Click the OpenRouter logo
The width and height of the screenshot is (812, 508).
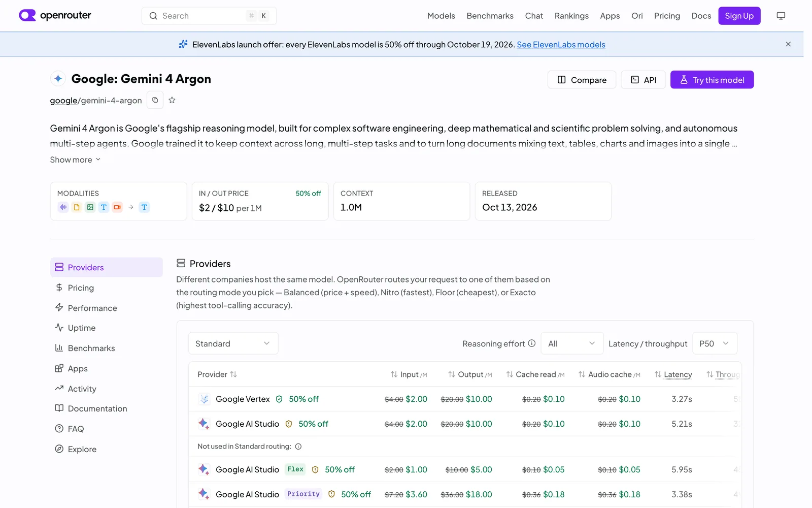(55, 15)
